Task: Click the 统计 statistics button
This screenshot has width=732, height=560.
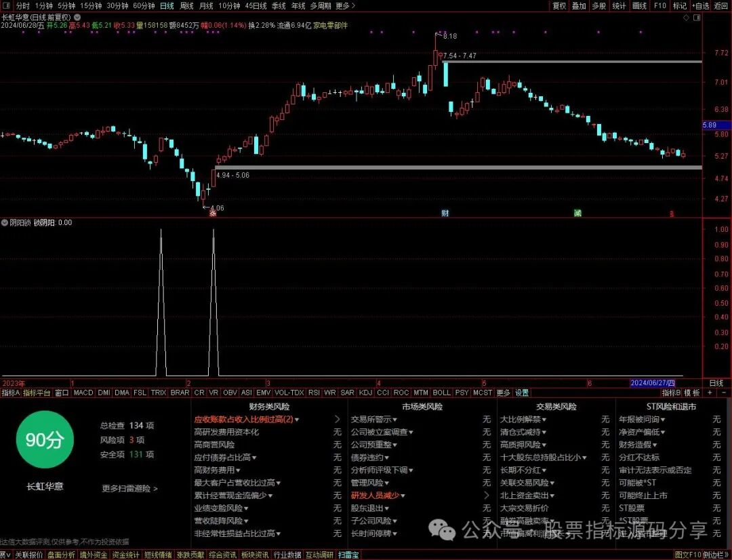Action: 619,5
